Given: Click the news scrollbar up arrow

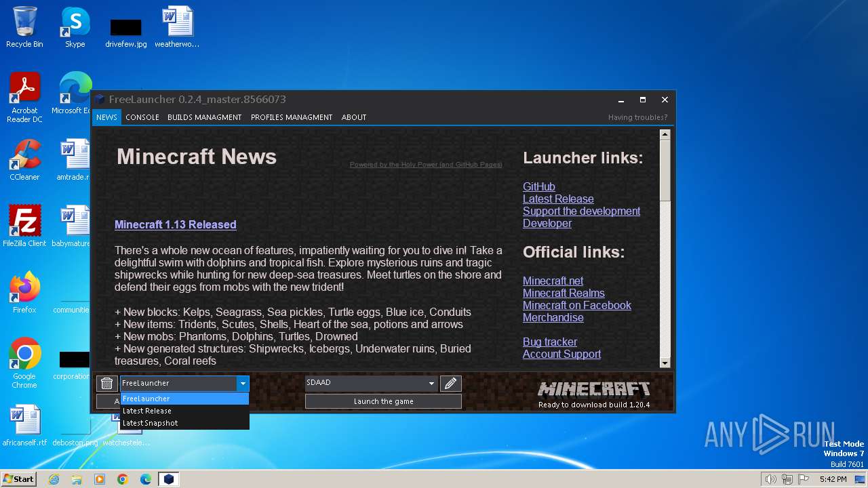Looking at the screenshot, I should click(x=665, y=134).
